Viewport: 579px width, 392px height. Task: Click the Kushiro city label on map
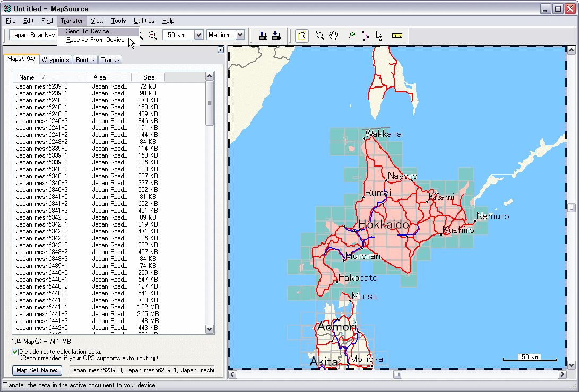[458, 230]
